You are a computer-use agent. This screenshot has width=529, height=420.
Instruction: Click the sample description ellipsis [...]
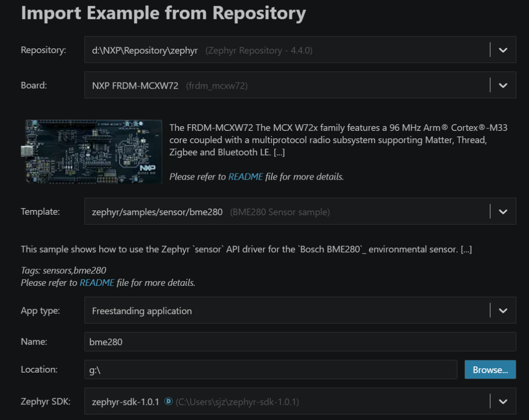[x=466, y=249]
